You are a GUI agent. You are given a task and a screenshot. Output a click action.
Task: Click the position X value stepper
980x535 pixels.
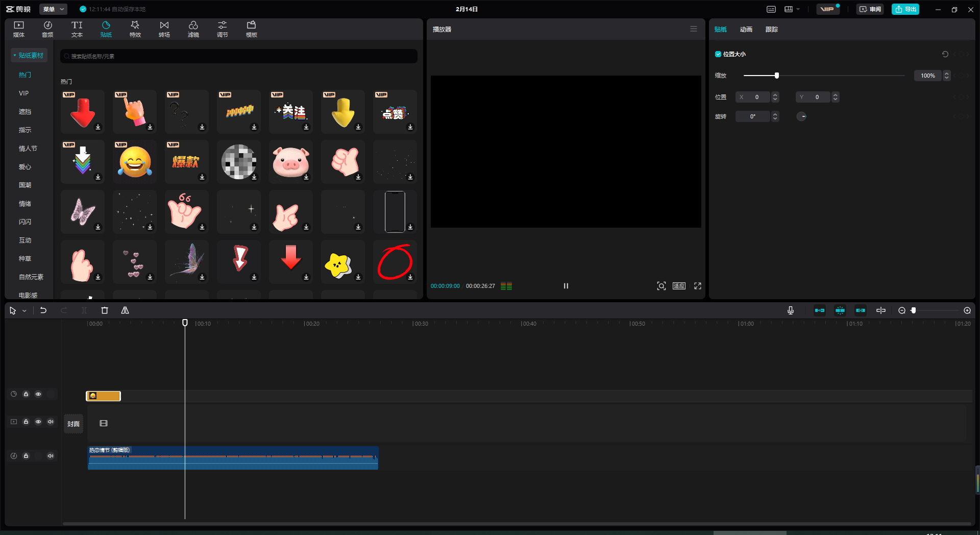[x=775, y=97]
